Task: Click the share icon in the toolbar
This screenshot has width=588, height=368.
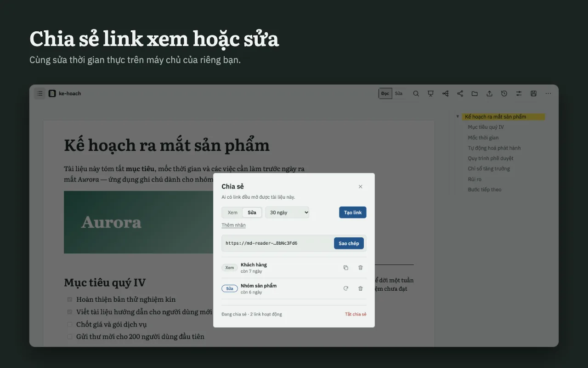Action: point(460,93)
